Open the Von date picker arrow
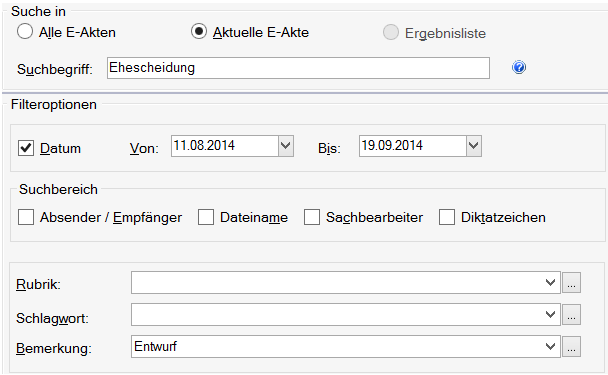 (286, 146)
